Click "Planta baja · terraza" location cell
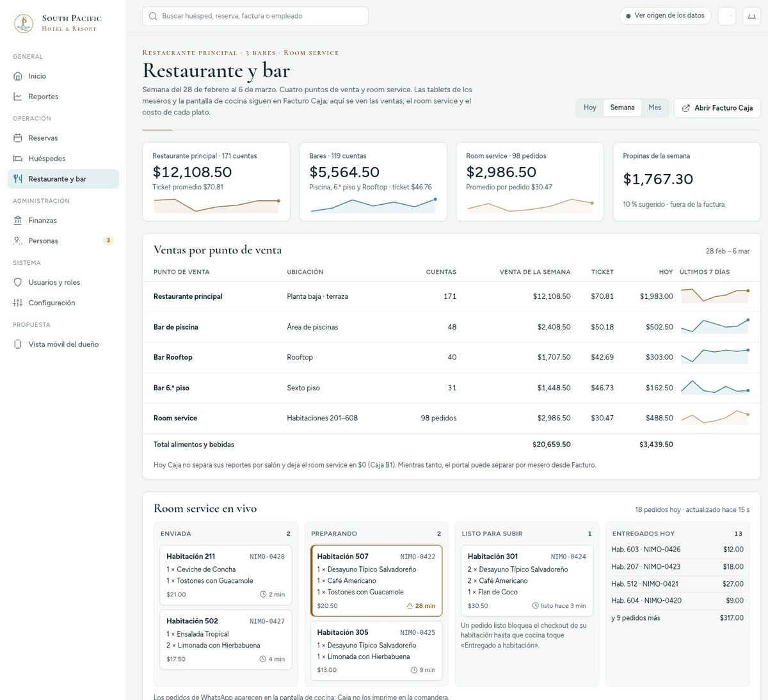Screen dimensions: 768x700 point(317,297)
